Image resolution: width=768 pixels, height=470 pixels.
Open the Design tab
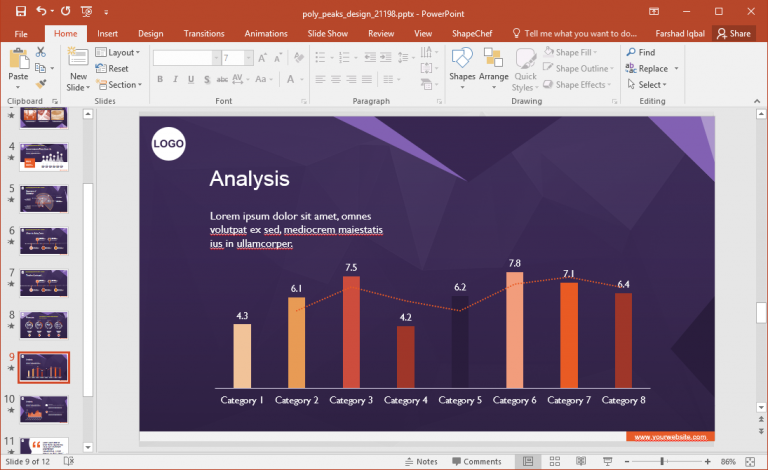[150, 33]
